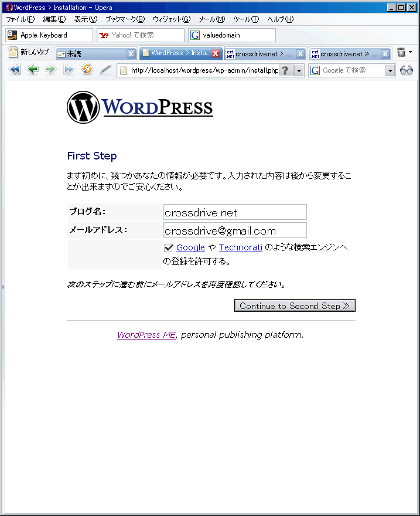
Task: Open the ツール(T) menu
Action: 246,19
